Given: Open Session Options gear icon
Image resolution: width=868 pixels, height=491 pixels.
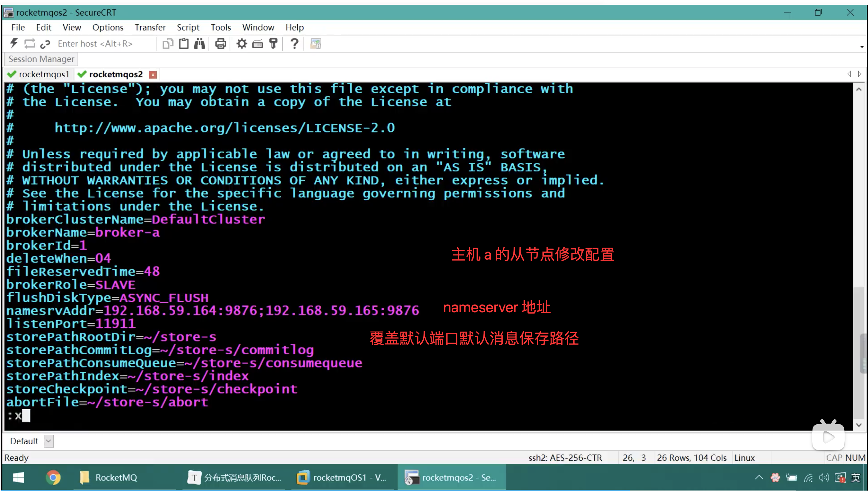Looking at the screenshot, I should 241,43.
